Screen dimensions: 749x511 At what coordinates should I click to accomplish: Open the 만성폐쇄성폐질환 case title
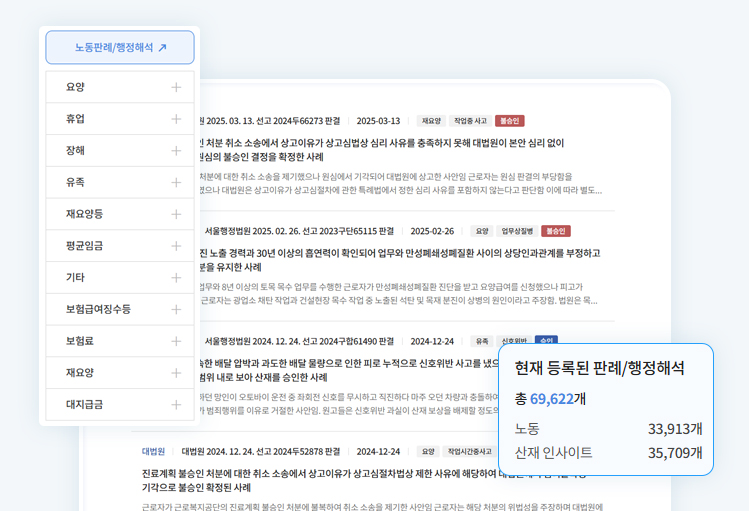pos(400,260)
